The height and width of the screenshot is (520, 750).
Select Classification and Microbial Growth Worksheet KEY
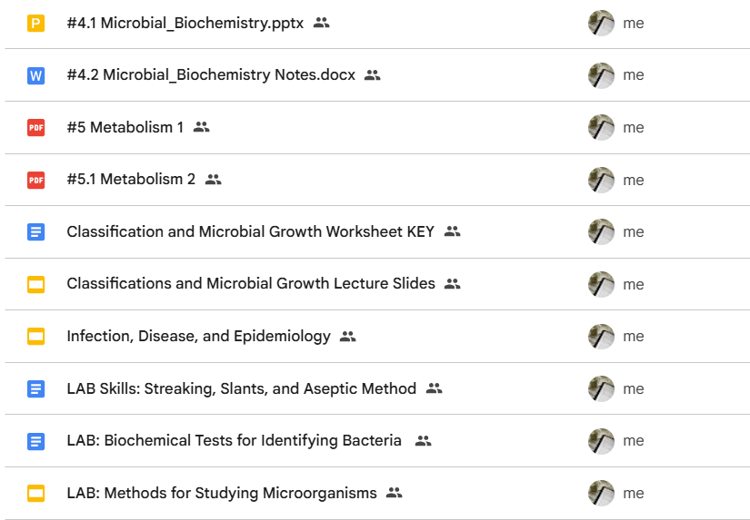click(250, 232)
